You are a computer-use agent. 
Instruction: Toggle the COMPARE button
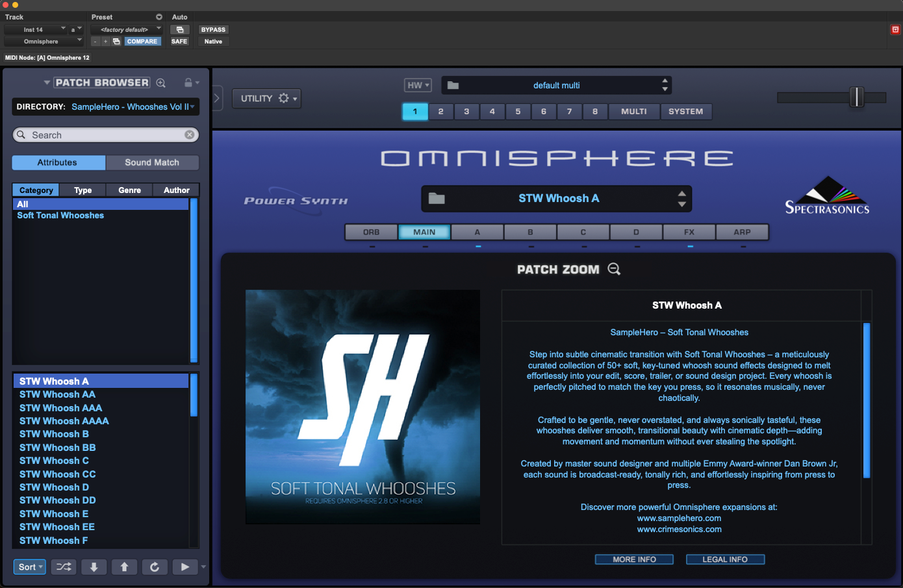(x=142, y=41)
